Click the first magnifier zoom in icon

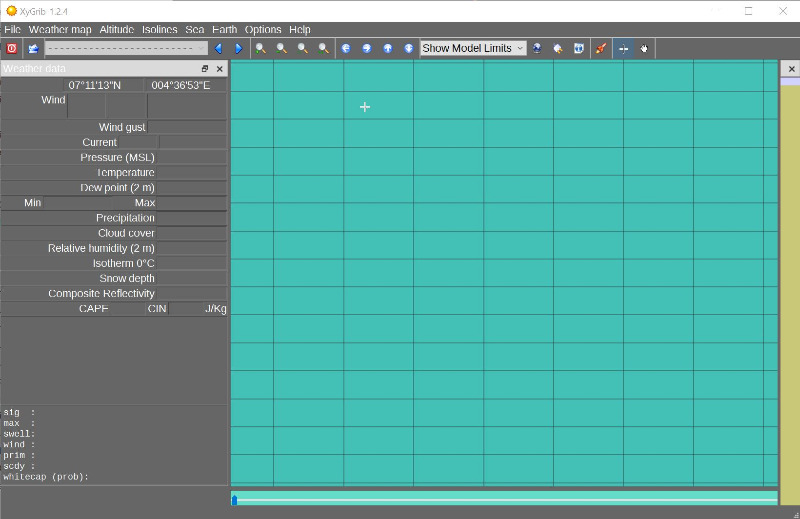[x=261, y=48]
